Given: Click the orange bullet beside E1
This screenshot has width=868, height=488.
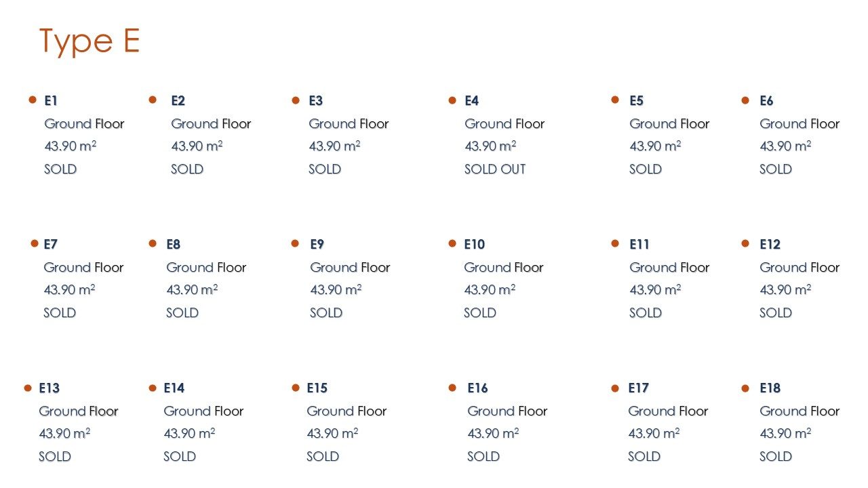Looking at the screenshot, I should pyautogui.click(x=33, y=100).
